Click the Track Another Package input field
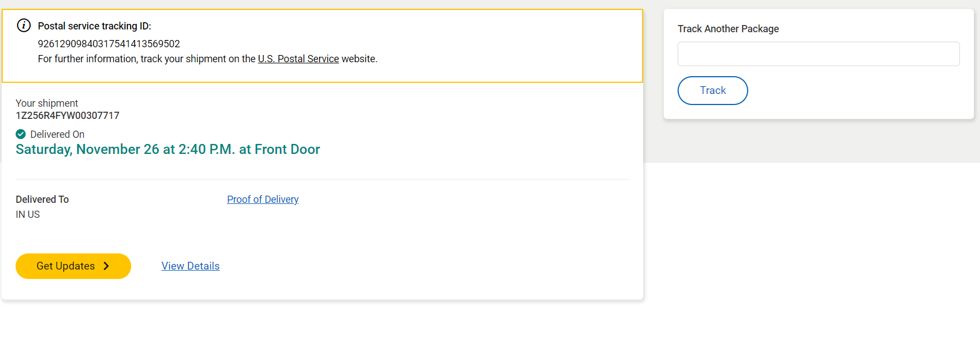980x349 pixels. (818, 54)
